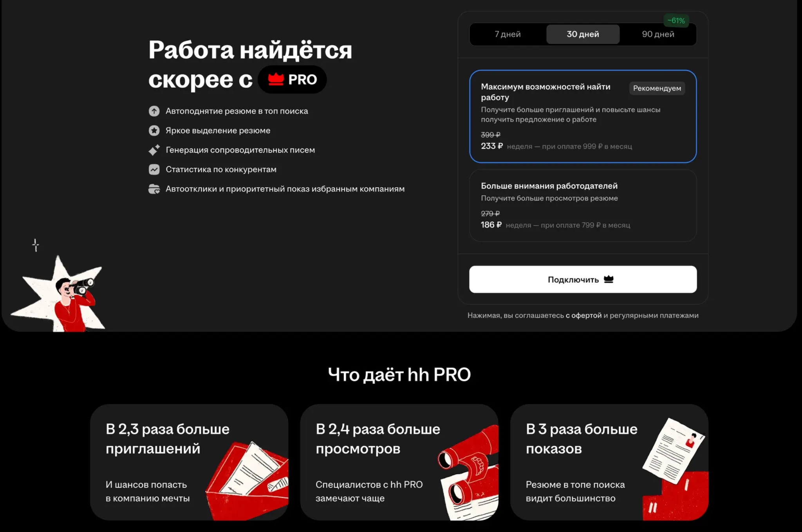Click the crossed-out 279 ₽ price
Image resolution: width=802 pixels, height=532 pixels.
click(490, 213)
